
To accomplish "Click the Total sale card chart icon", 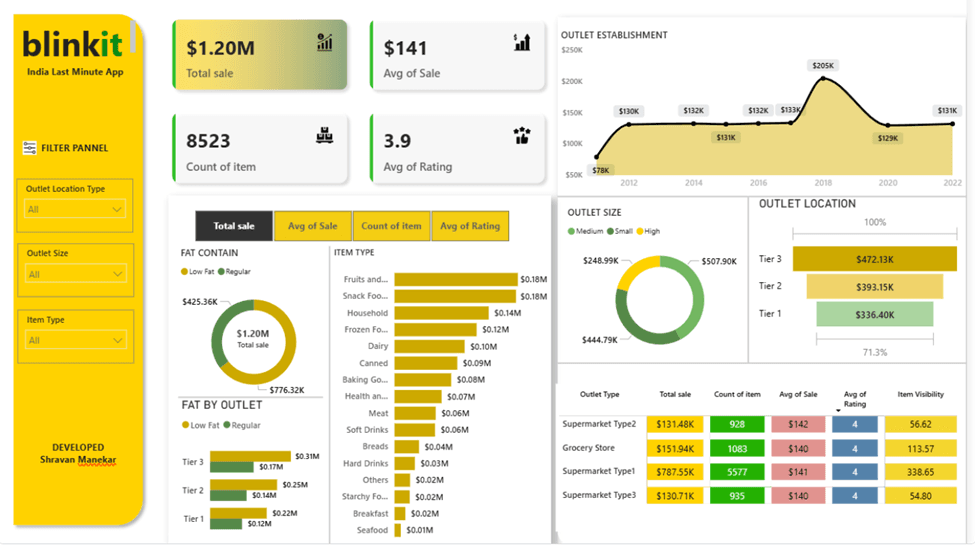I will 325,42.
